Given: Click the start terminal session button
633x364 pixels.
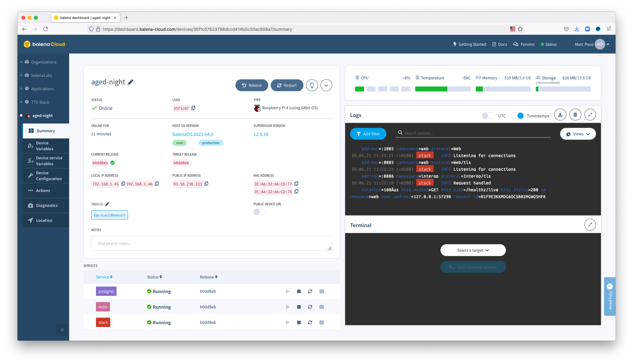Looking at the screenshot, I should pos(473,267).
